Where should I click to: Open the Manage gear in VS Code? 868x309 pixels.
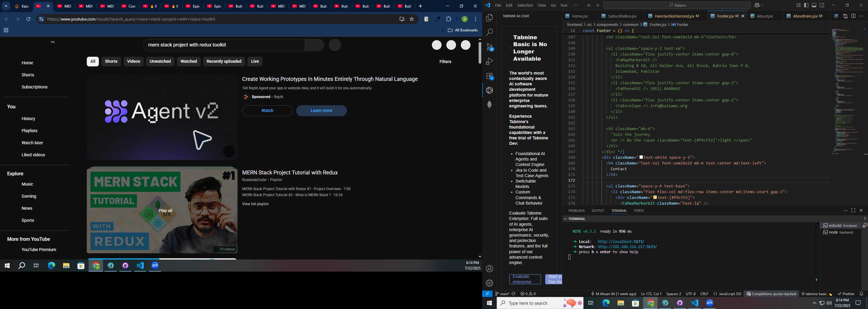[489, 283]
